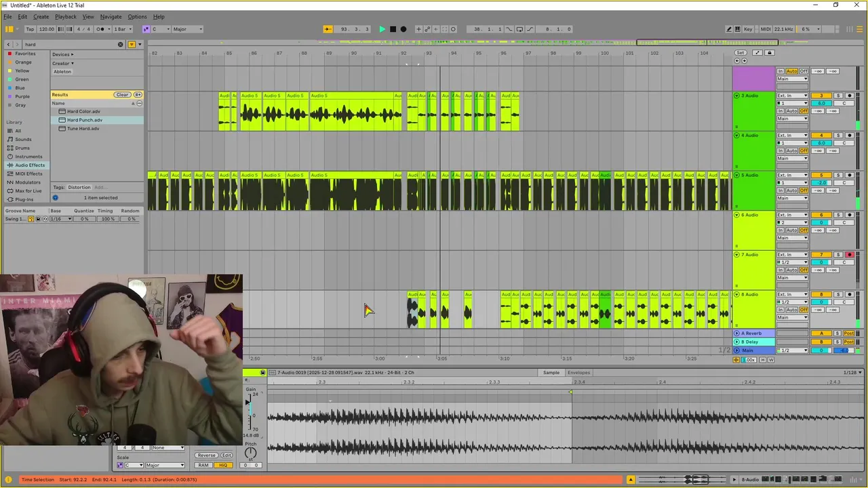Switch to the Envelopes tab in clip view
This screenshot has width=868, height=488.
click(x=578, y=372)
